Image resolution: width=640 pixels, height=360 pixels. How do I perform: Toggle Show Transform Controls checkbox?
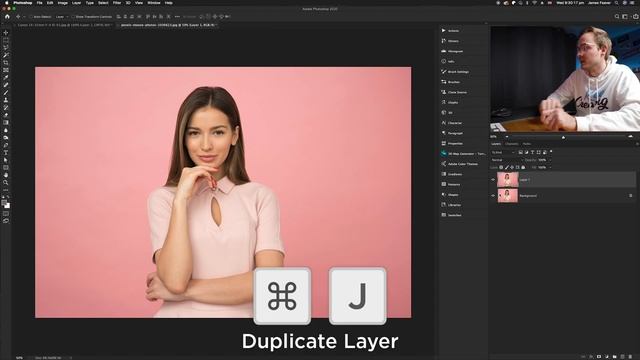point(73,17)
